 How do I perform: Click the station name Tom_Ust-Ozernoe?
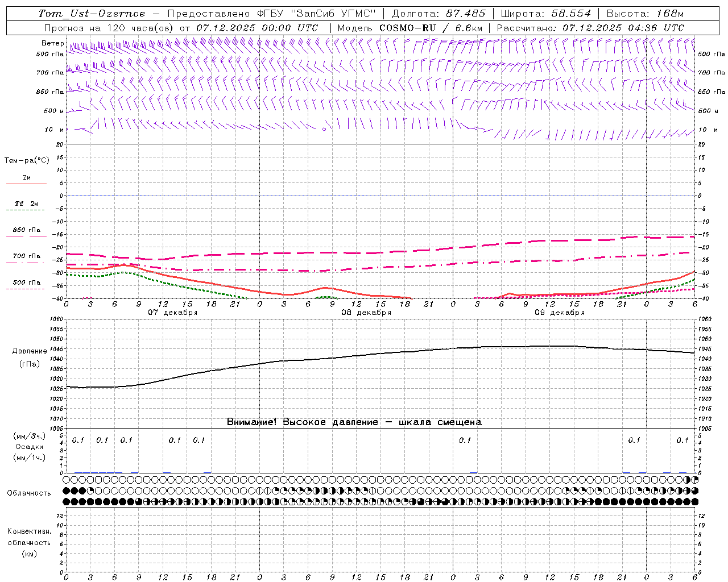click(x=92, y=14)
